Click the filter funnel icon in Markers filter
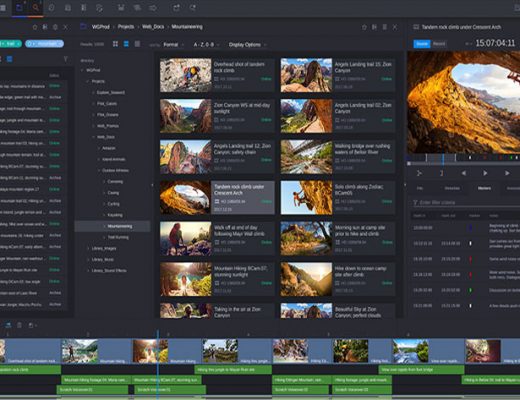 (415, 202)
